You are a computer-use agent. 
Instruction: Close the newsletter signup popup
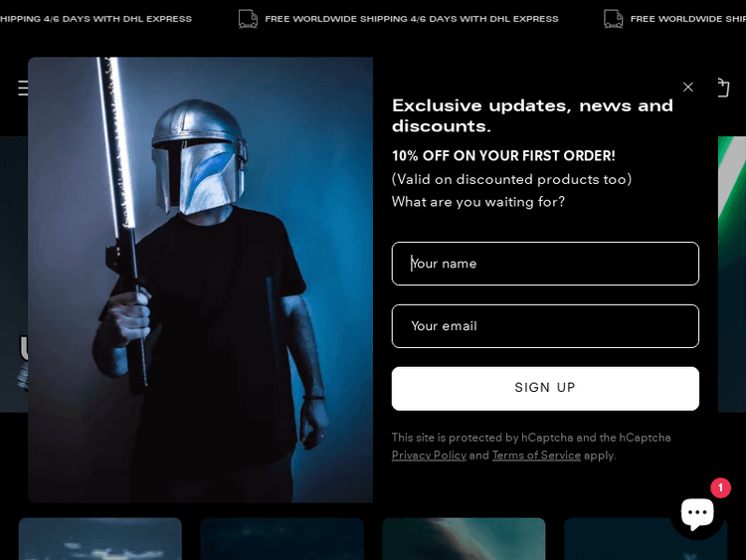pos(687,88)
